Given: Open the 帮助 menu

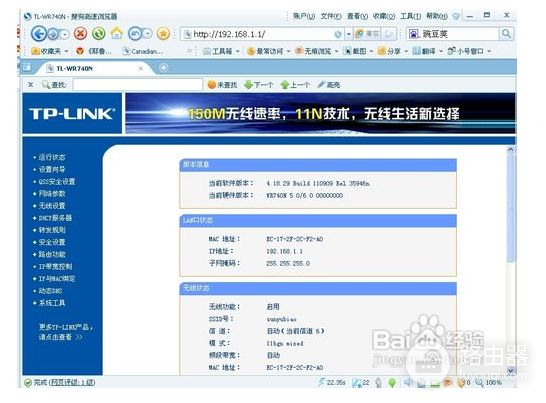Looking at the screenshot, I should pyautogui.click(x=437, y=16).
